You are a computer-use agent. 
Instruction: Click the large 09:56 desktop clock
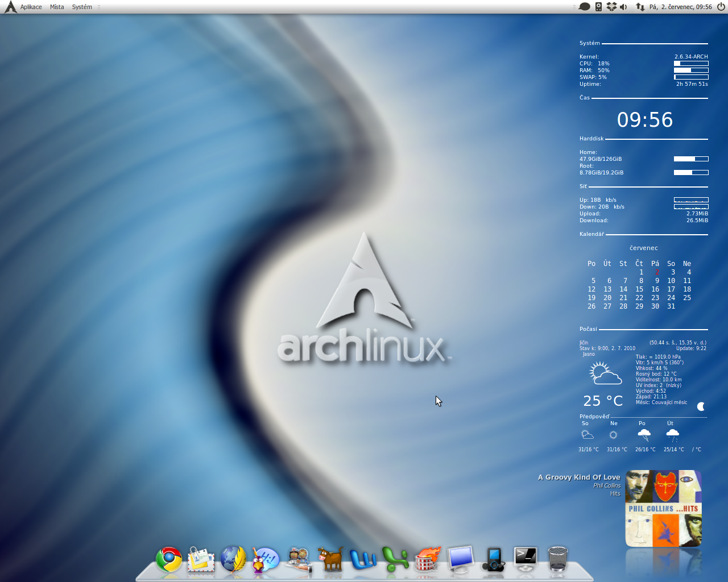tap(645, 120)
